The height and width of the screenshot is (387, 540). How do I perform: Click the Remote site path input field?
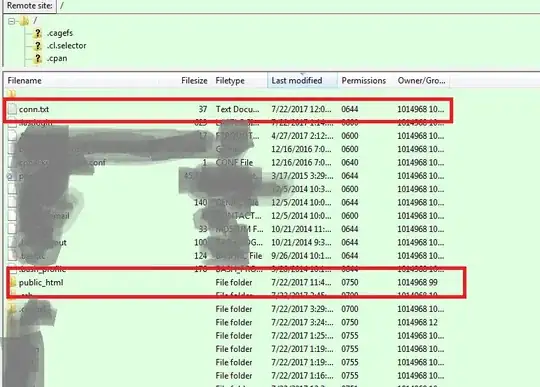click(298, 6)
